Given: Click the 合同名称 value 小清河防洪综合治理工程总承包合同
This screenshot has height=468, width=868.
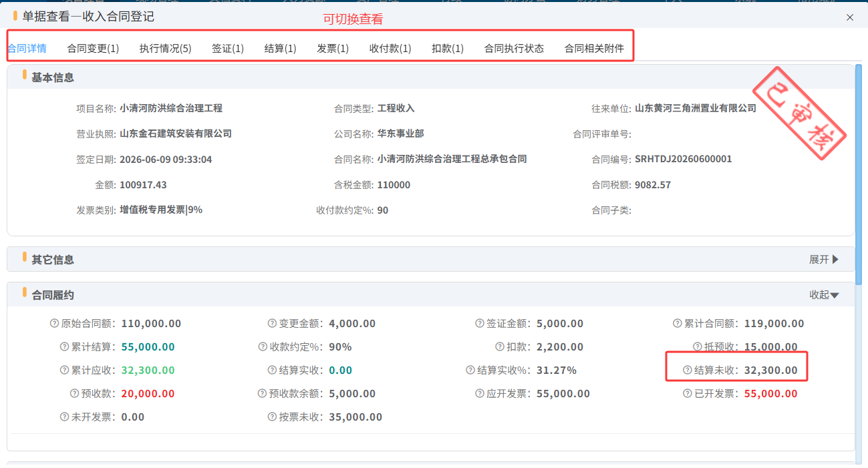Looking at the screenshot, I should (x=452, y=159).
